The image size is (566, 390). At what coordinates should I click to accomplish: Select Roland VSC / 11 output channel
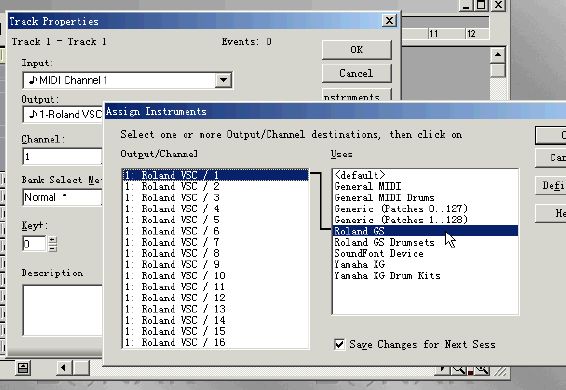(215, 287)
